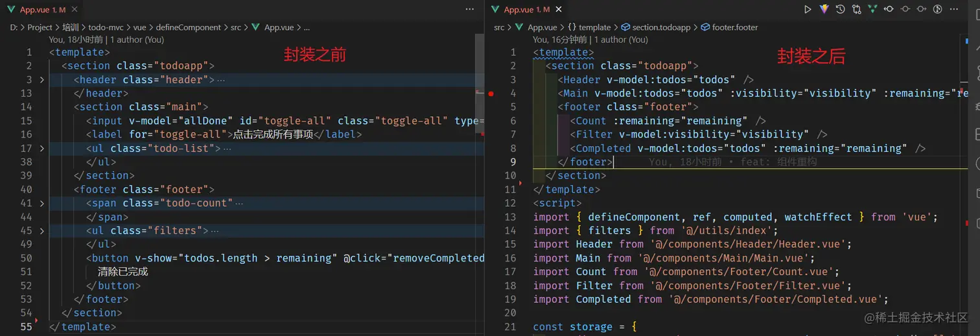
Task: Click the Vue file icon on left tab
Action: 11,10
